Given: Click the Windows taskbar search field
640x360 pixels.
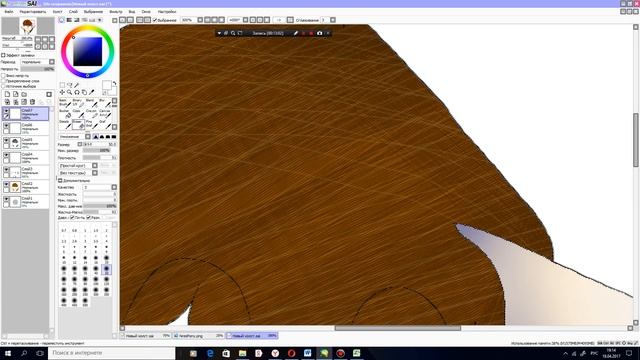Looking at the screenshot, I should click(x=111, y=353).
